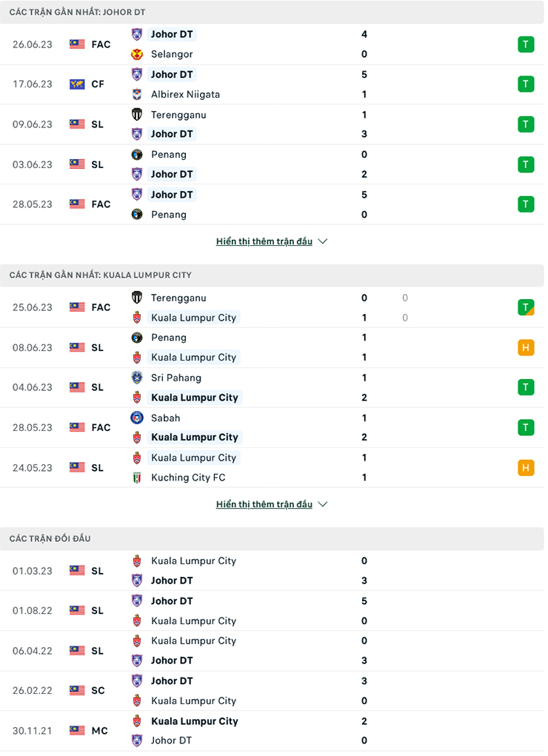Click the Terengganu team logo
Screen dimensions: 548x756
[x=137, y=115]
